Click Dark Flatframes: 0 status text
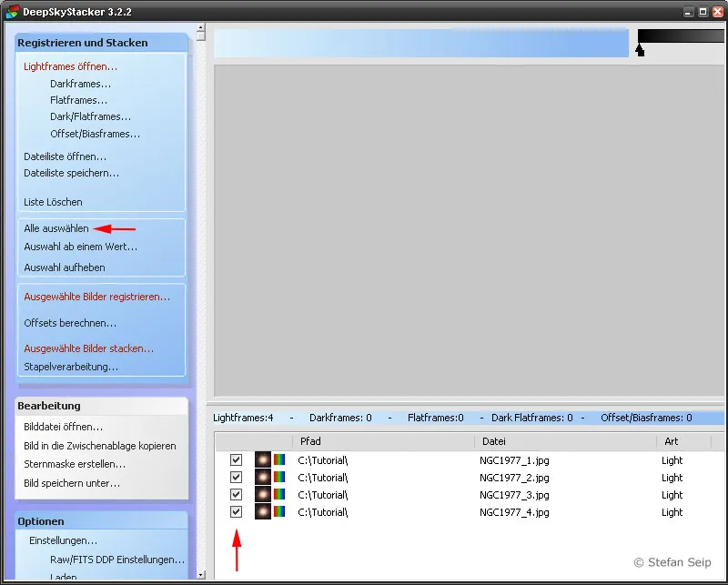728x585 pixels. [532, 418]
